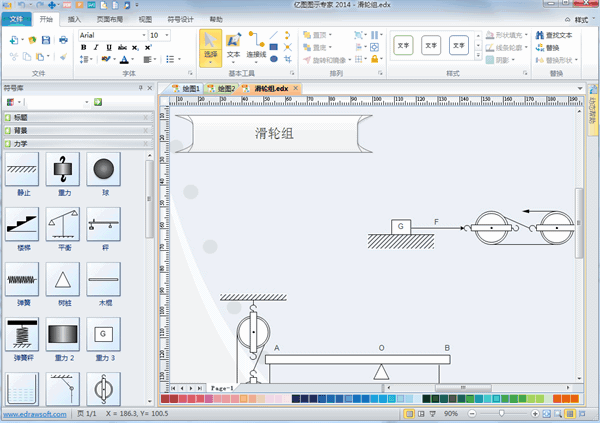This screenshot has height=423, width=600.
Task: Click the Page-1 sheet tab
Action: click(x=222, y=388)
